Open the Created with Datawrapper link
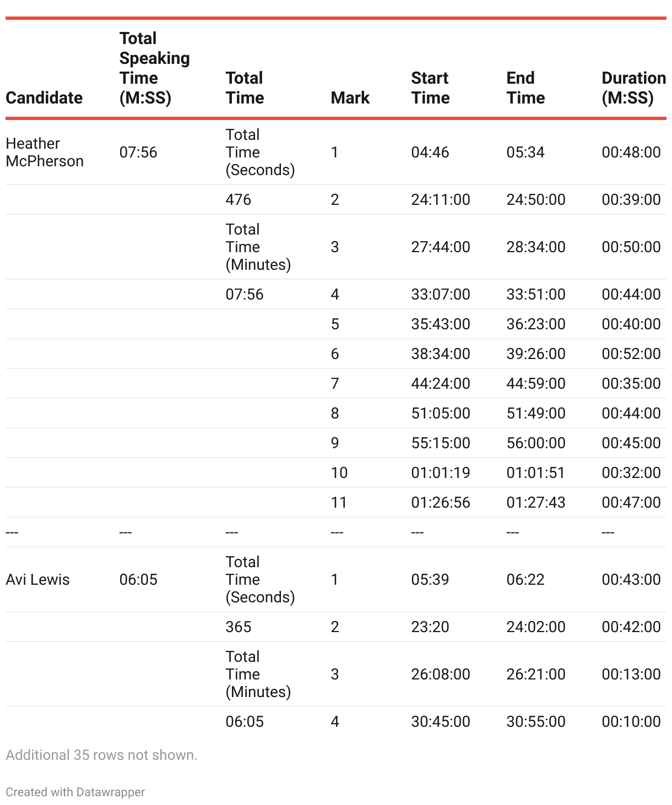This screenshot has width=672, height=805. pos(75,792)
